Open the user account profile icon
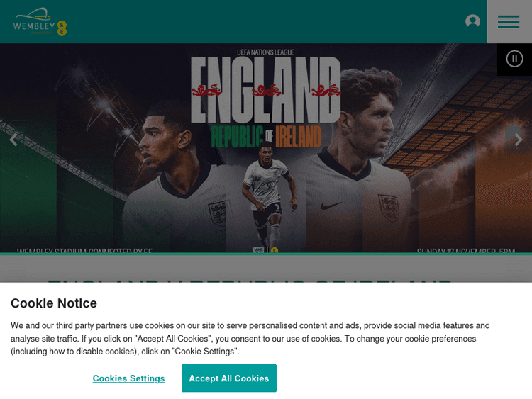 tap(472, 21)
